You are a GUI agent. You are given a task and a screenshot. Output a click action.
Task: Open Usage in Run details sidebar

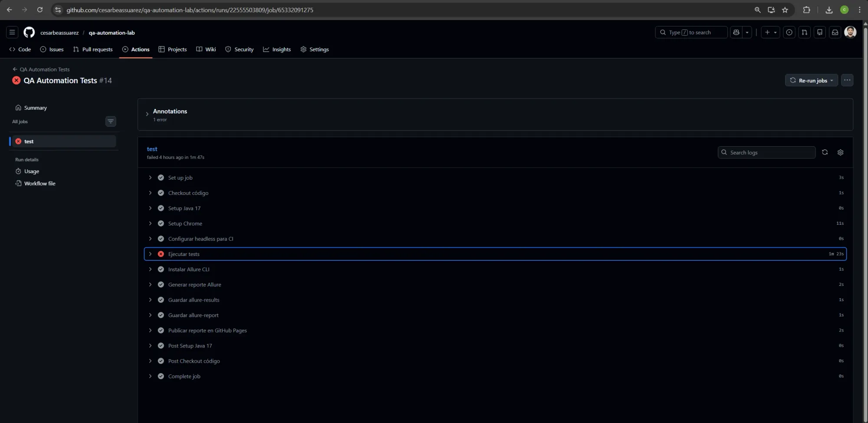coord(31,171)
